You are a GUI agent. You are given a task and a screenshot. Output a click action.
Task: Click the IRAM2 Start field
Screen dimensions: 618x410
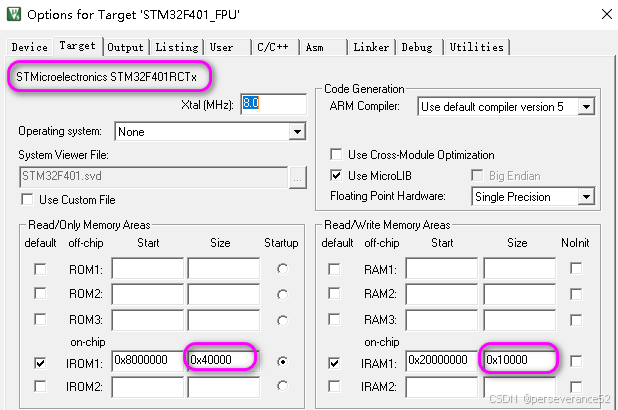click(x=442, y=387)
